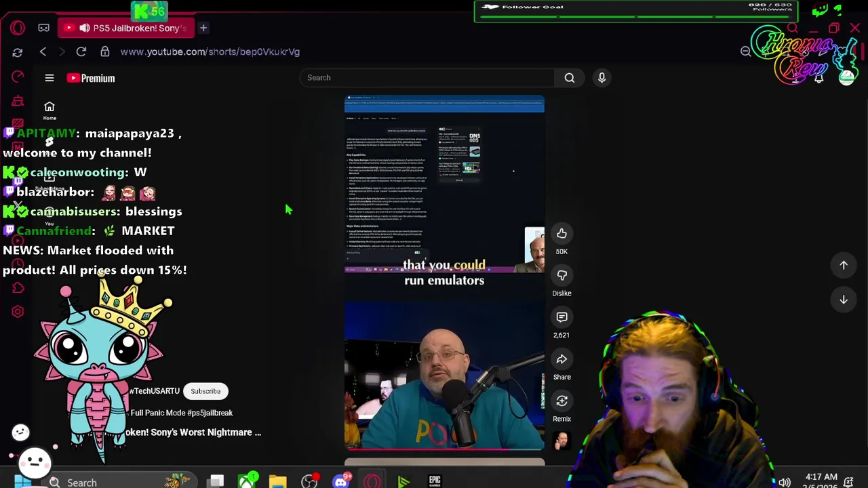Open the 2,621 comments panel
The image size is (868, 488).
[x=561, y=317]
